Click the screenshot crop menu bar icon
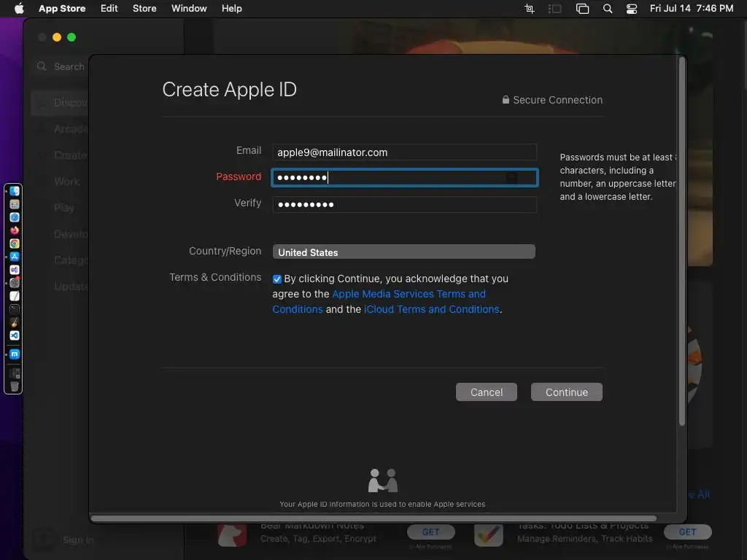 tap(530, 9)
